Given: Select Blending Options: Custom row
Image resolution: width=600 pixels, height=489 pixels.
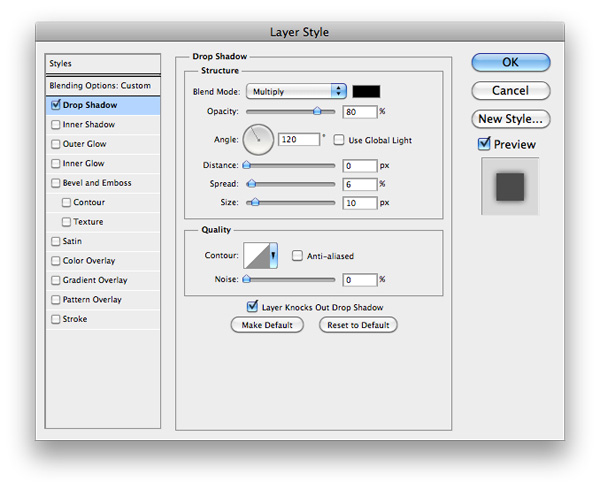Looking at the screenshot, I should pyautogui.click(x=103, y=86).
